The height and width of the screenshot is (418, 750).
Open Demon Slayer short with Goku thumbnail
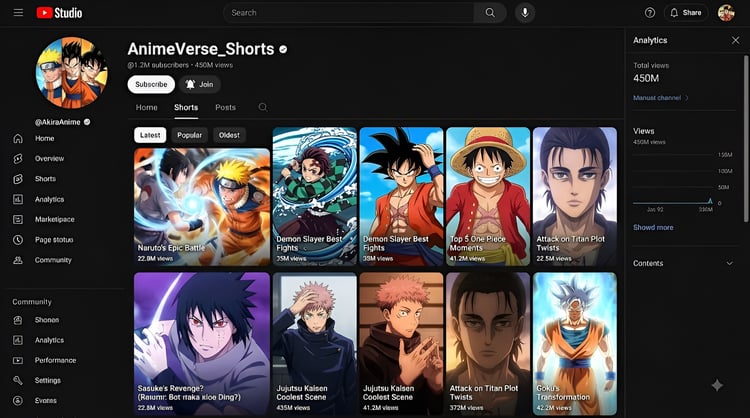click(401, 196)
